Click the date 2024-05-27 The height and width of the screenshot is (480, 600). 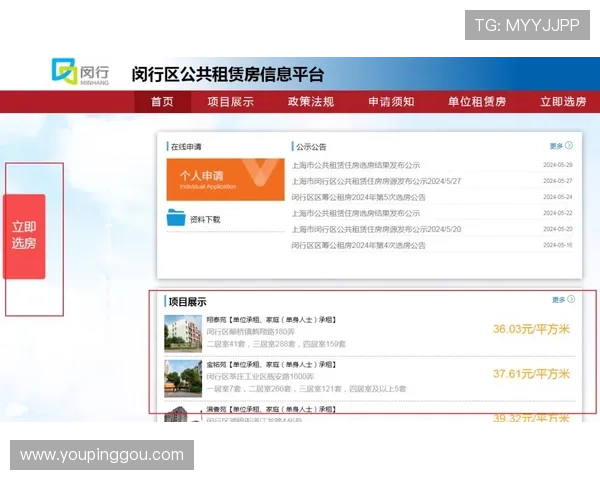558,181
